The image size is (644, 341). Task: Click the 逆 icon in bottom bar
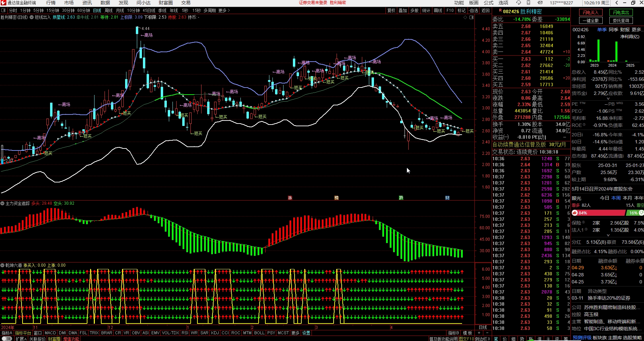pyautogui.click(x=557, y=339)
